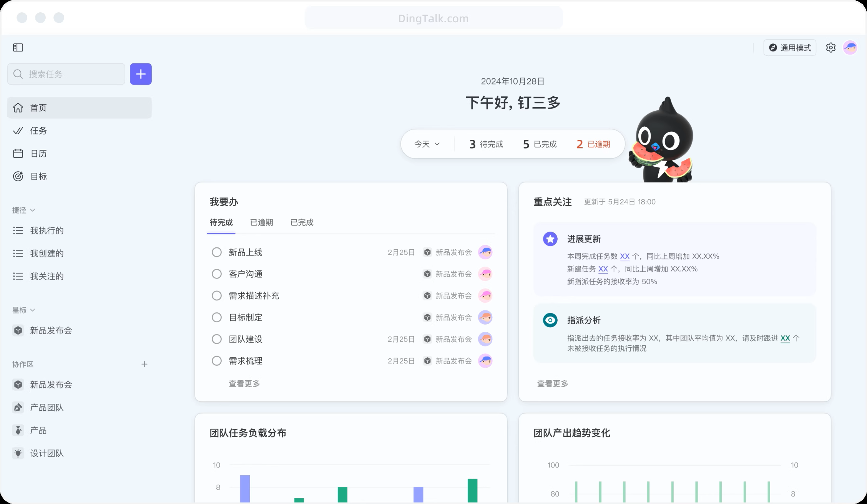867x504 pixels.
Task: Click 查看更多 under 重点关注 card
Action: (553, 383)
